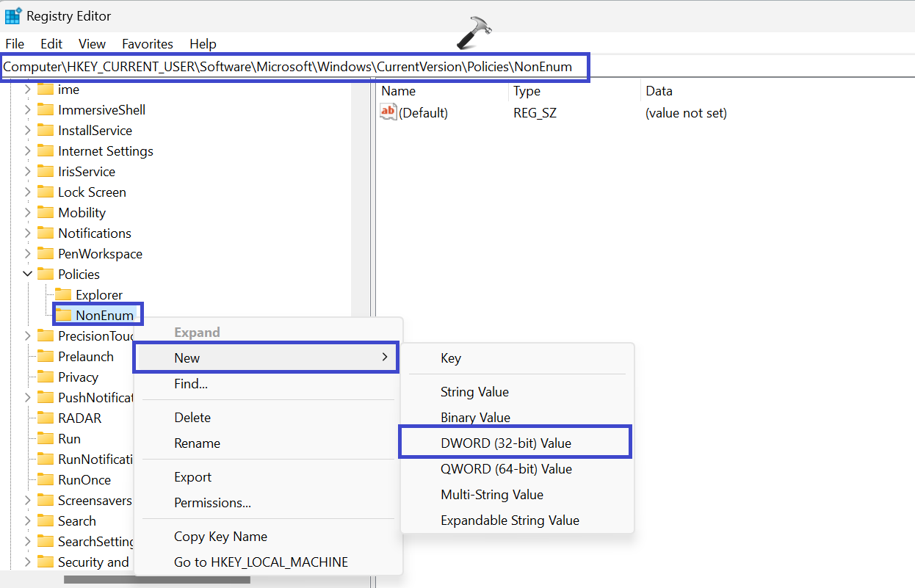Expand the Internet Settings key
This screenshot has width=915, height=588.
tap(28, 151)
